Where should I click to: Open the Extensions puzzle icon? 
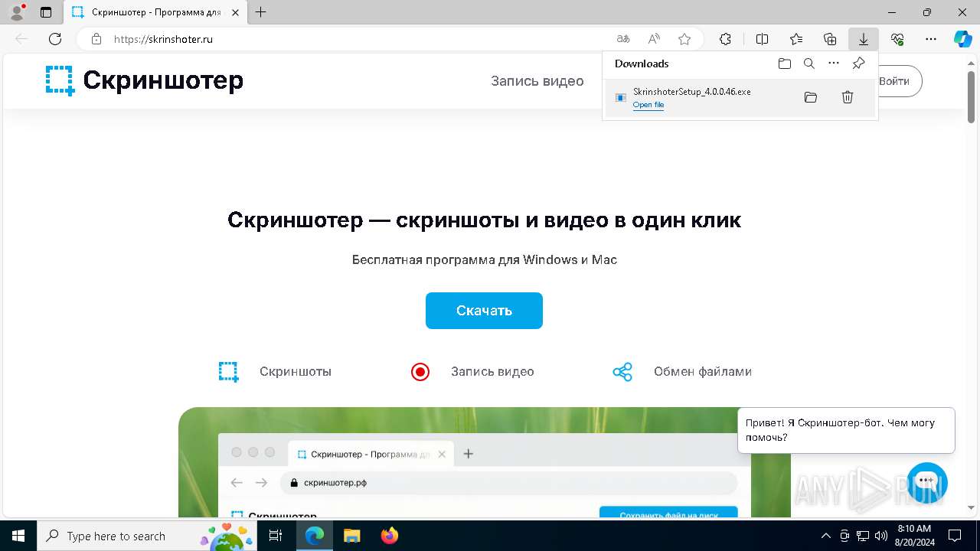(725, 39)
